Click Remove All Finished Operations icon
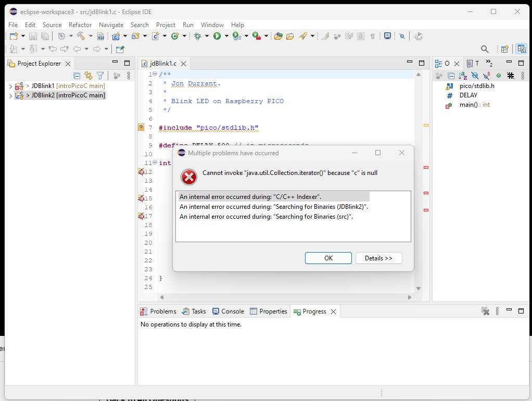The height and width of the screenshot is (401, 532). pyautogui.click(x=485, y=311)
